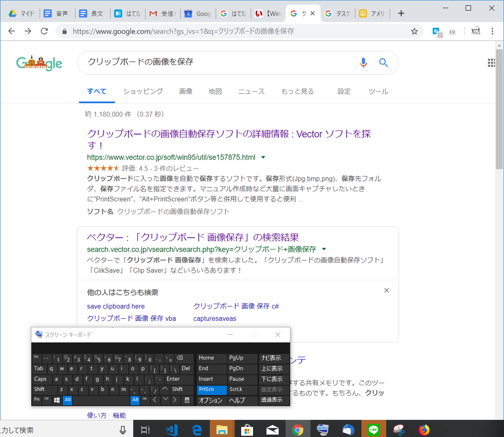The width and height of the screenshot is (504, 437).
Task: Open the Google apps grid
Action: pyautogui.click(x=491, y=62)
